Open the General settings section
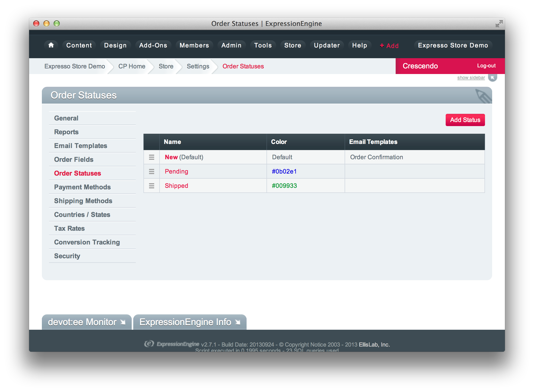The width and height of the screenshot is (534, 392). (x=92, y=118)
